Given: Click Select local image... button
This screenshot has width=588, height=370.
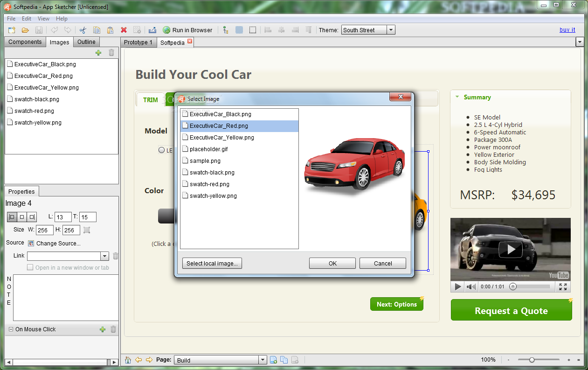Looking at the screenshot, I should [x=212, y=263].
